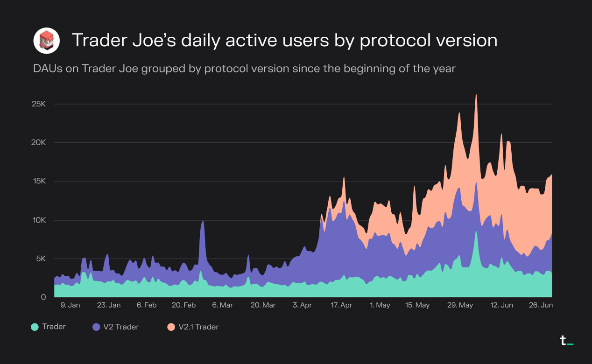Select the chart title text

coord(284,41)
